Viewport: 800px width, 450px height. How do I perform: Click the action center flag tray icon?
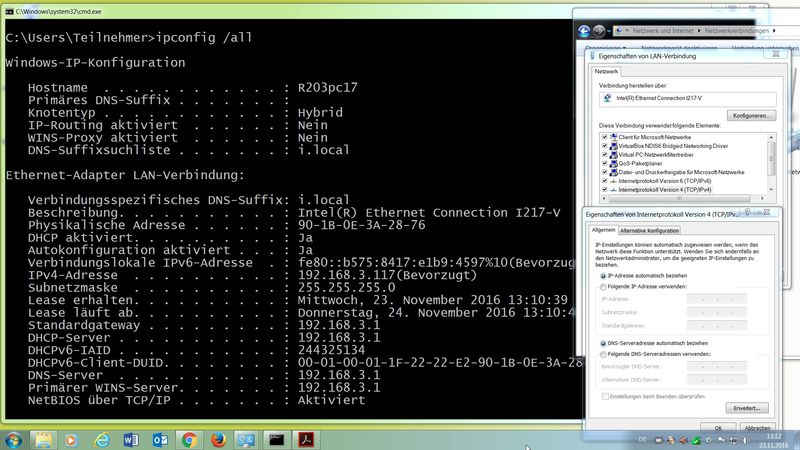click(x=721, y=440)
